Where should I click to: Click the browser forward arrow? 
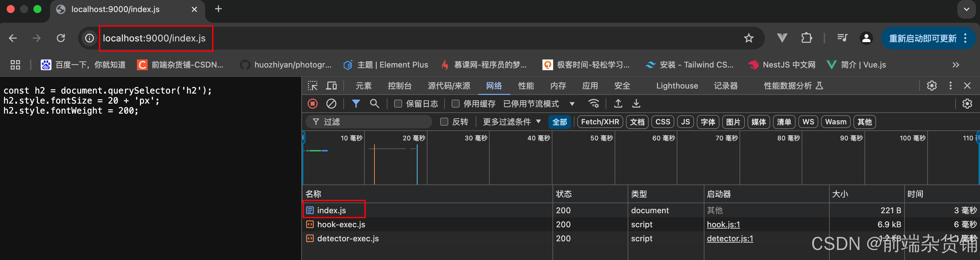point(36,38)
